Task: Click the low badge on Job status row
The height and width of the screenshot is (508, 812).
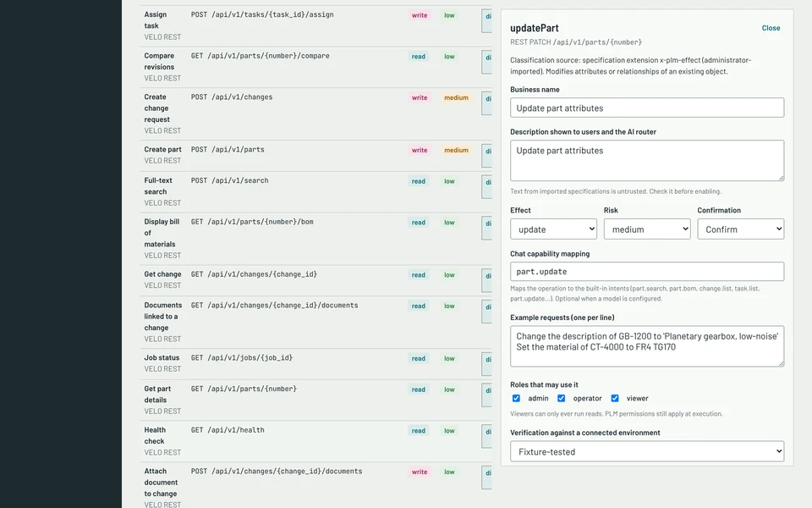Action: click(x=449, y=359)
